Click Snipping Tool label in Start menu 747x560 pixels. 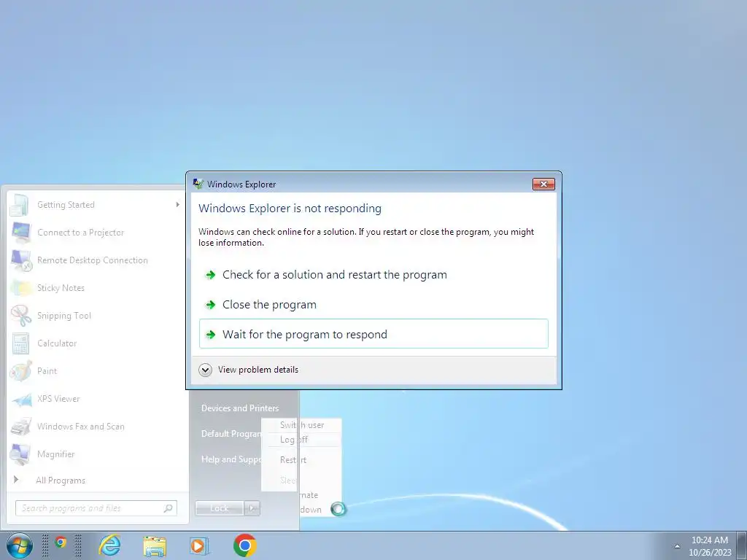64,316
